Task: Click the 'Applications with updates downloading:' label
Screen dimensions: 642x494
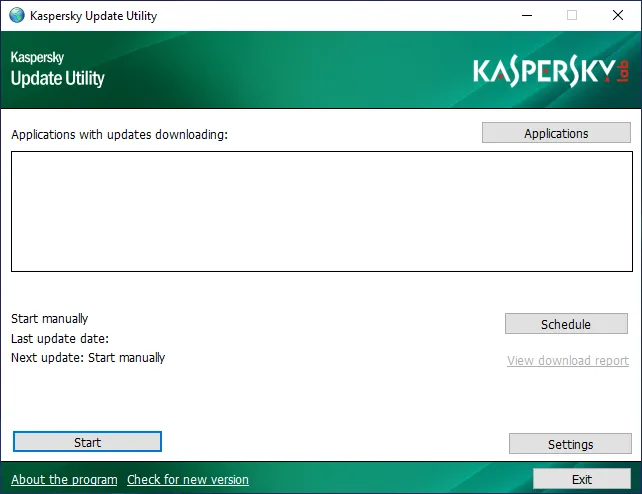Action: (x=120, y=135)
